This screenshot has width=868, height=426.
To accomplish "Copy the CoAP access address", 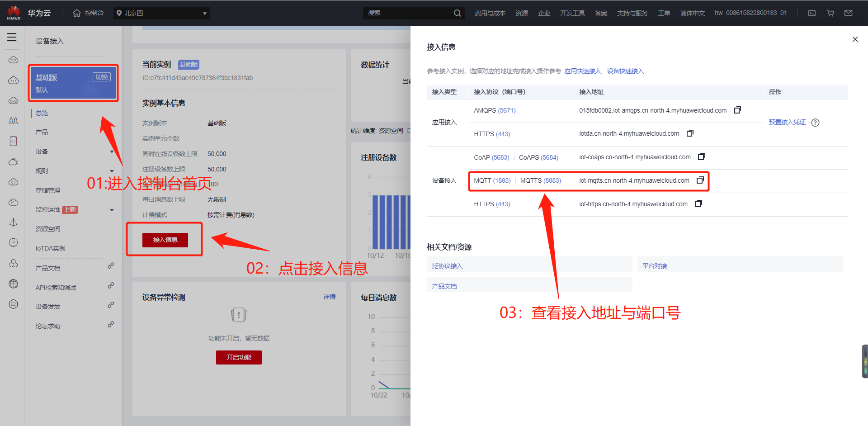I will click(702, 156).
